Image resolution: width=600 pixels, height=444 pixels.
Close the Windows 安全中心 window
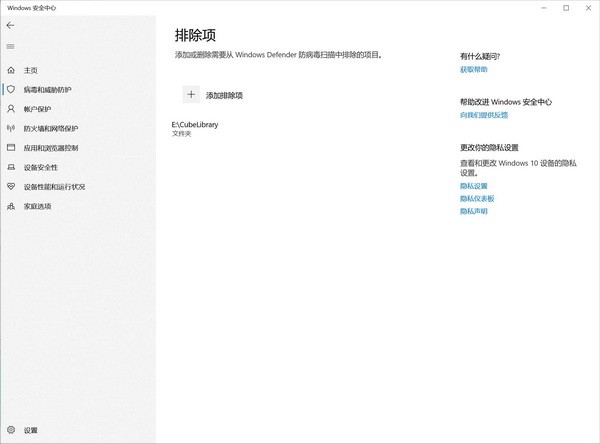click(x=588, y=8)
